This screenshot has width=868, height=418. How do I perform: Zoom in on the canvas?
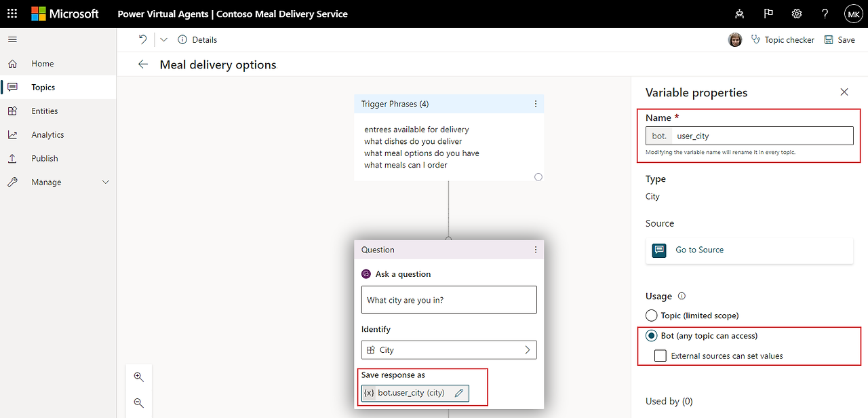click(x=139, y=377)
